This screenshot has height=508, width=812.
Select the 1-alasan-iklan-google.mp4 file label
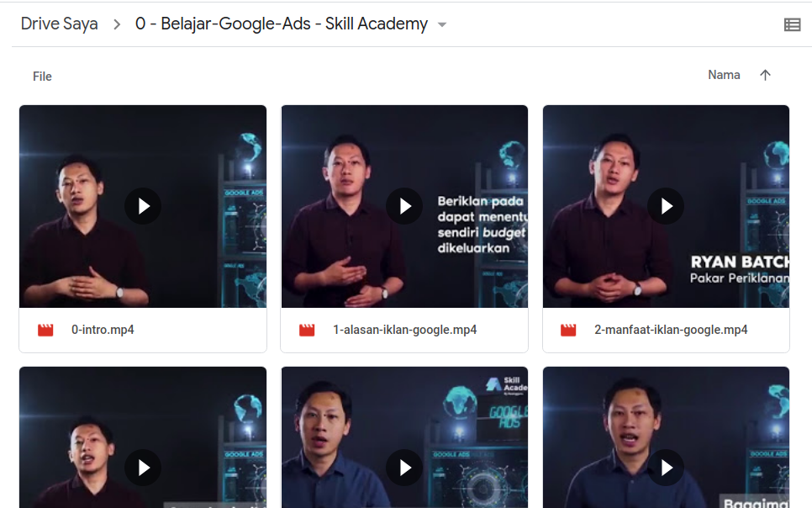click(x=404, y=330)
